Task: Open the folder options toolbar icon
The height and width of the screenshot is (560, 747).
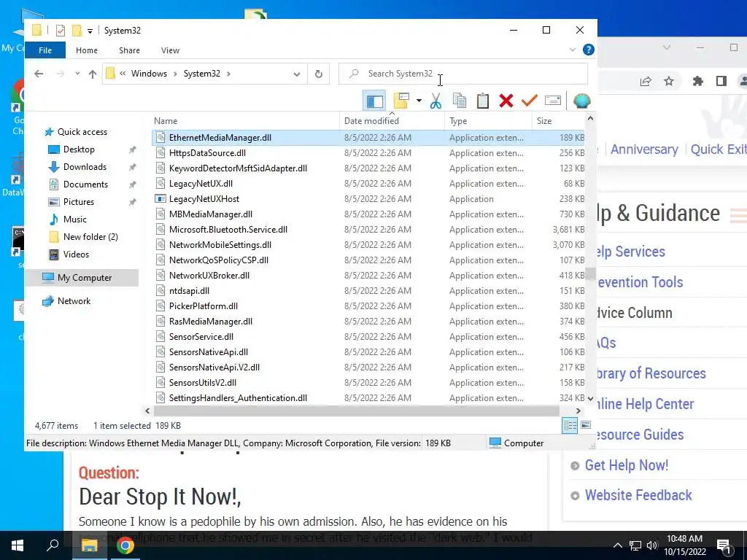Action: pyautogui.click(x=401, y=101)
